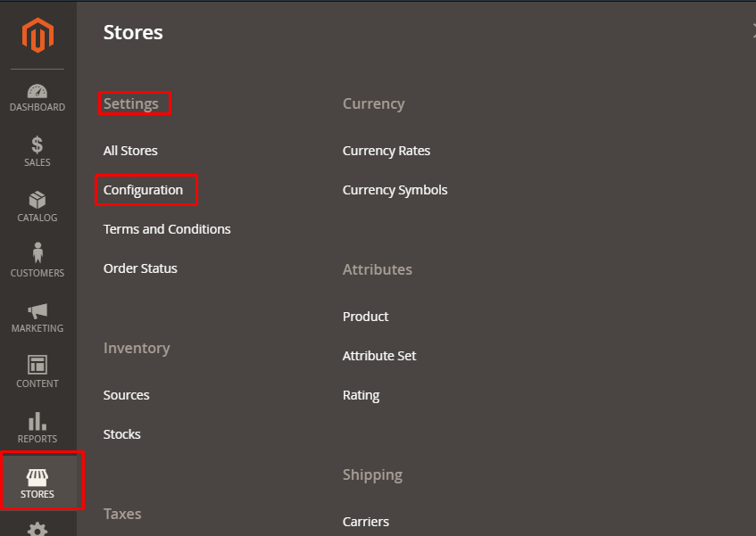Open Currency Rates page
Screen dimensions: 756x536
386,151
